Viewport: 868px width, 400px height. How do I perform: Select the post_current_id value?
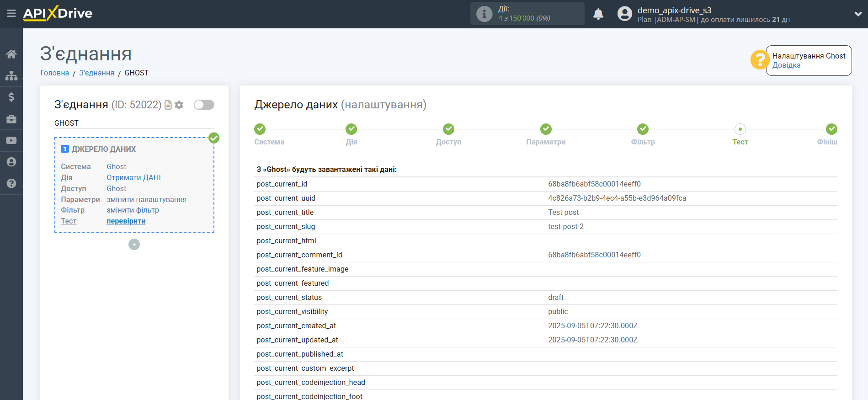594,184
